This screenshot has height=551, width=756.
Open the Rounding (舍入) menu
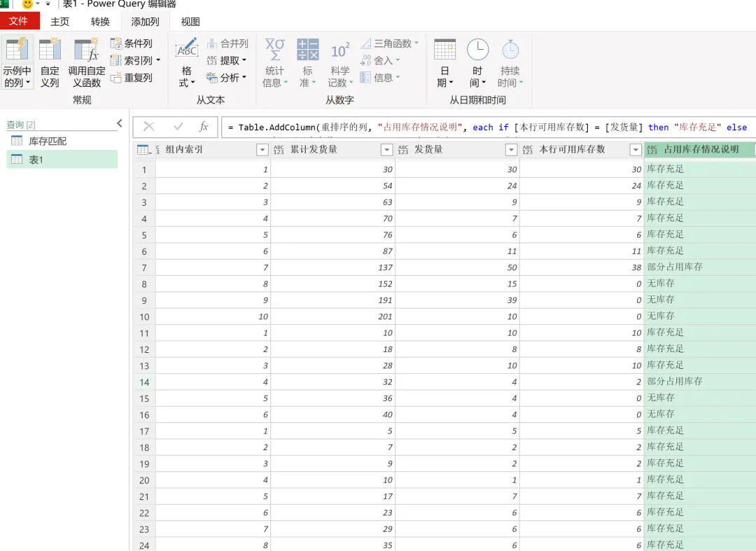point(380,60)
